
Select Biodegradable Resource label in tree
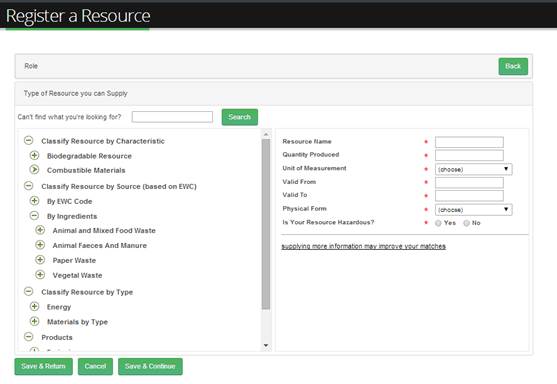tap(89, 156)
